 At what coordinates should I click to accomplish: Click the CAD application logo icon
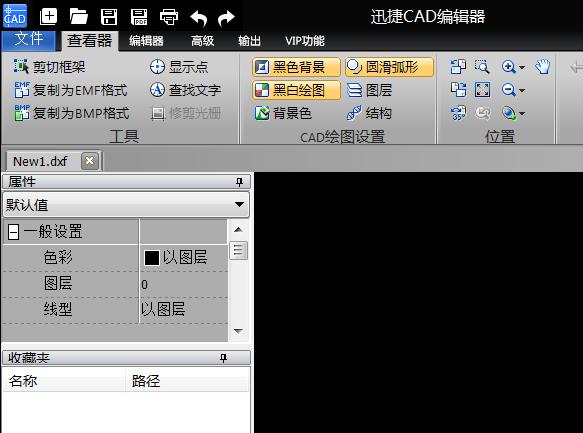coord(15,16)
